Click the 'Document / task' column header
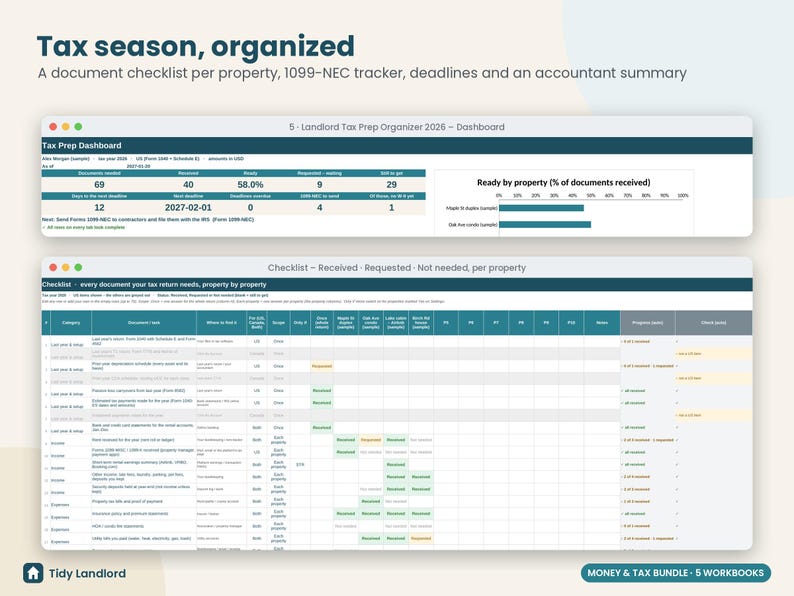Viewport: 794px width, 596px height. (x=144, y=323)
